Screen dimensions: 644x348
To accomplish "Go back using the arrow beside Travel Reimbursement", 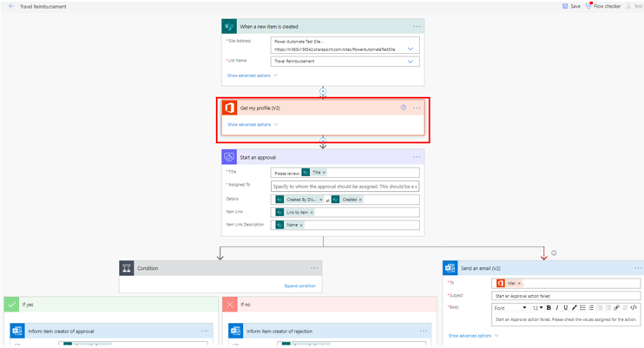I will pos(11,6).
